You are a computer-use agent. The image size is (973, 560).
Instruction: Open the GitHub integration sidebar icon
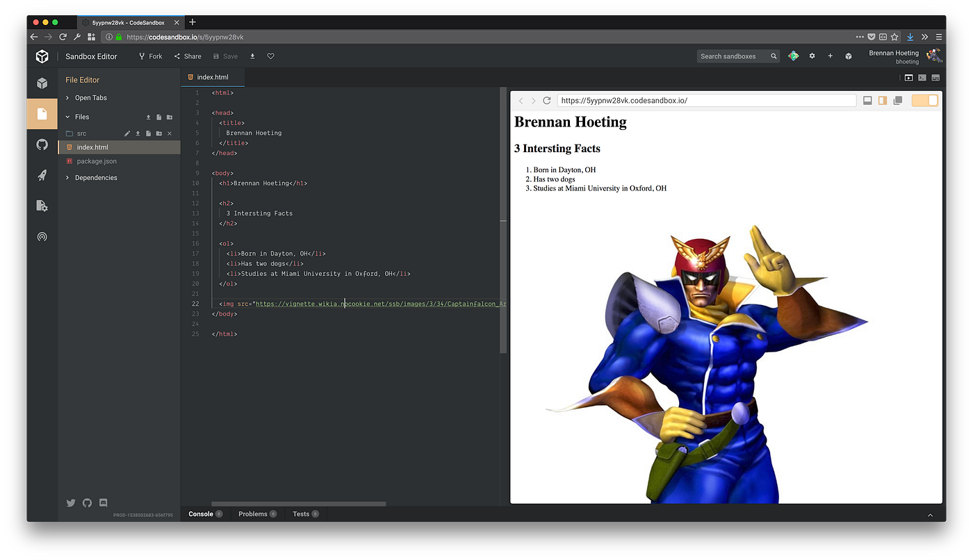tap(42, 145)
